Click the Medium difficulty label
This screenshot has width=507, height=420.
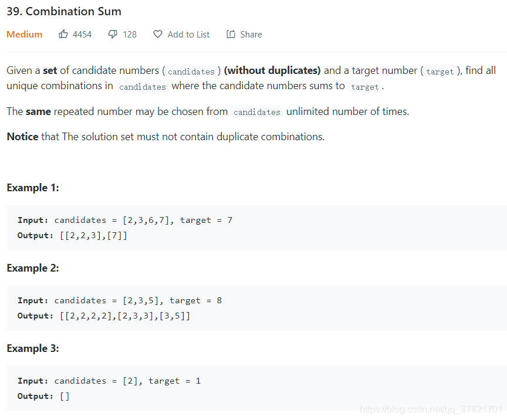(25, 34)
